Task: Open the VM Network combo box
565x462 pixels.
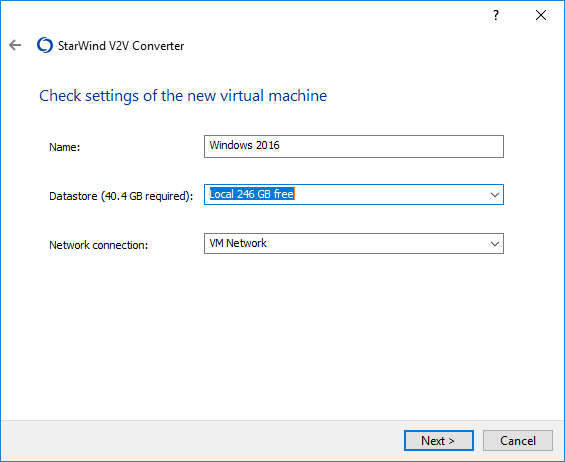Action: click(354, 244)
